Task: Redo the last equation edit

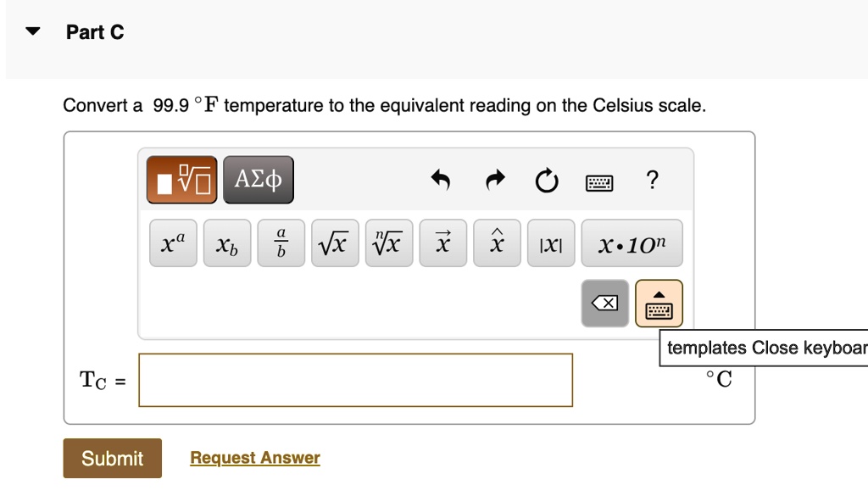Action: coord(494,180)
